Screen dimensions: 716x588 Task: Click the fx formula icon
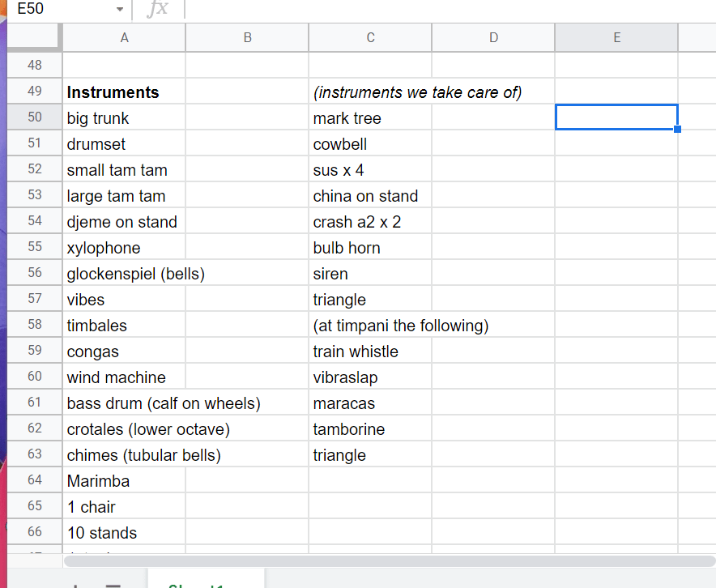(x=159, y=9)
